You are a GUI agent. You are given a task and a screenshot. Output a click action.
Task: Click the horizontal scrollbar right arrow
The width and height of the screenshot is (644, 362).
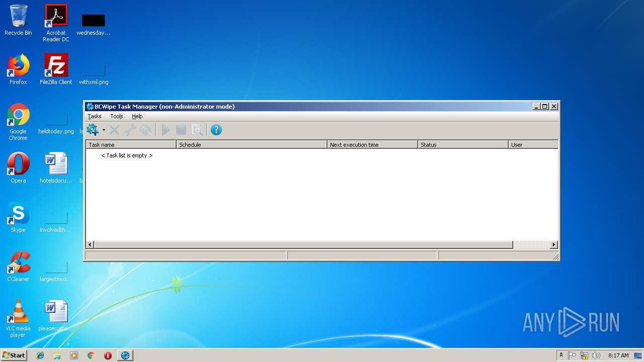(x=554, y=245)
